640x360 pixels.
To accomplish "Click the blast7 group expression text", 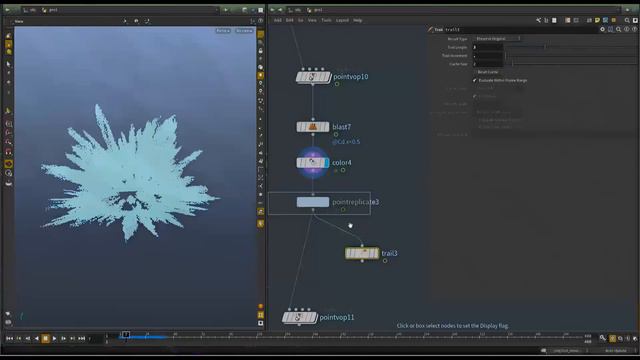I will click(x=346, y=142).
